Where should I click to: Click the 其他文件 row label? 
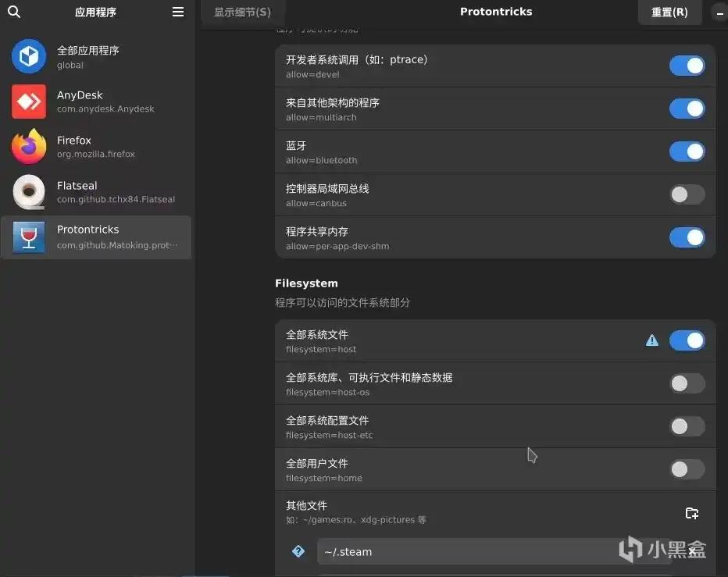pyautogui.click(x=306, y=505)
